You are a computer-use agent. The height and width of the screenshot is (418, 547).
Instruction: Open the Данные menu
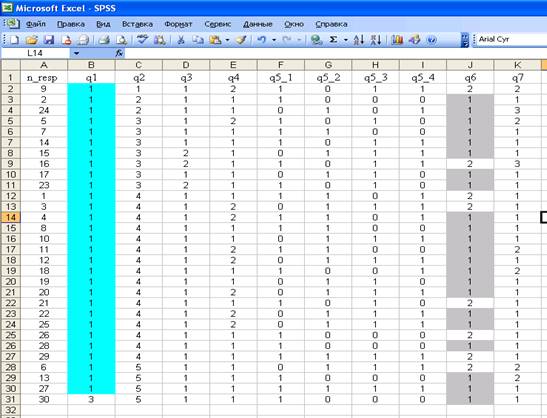point(257,24)
